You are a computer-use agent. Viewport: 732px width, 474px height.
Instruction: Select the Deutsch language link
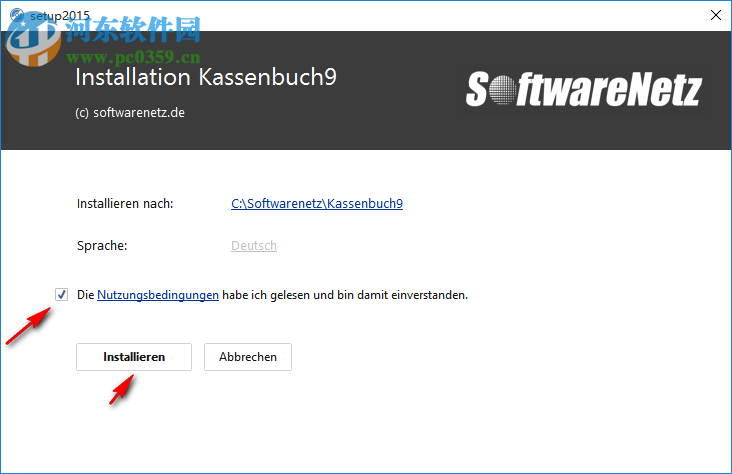pos(254,246)
